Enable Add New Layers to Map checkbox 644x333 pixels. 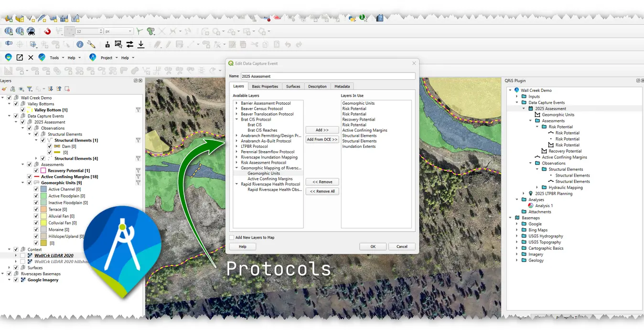pyautogui.click(x=232, y=237)
